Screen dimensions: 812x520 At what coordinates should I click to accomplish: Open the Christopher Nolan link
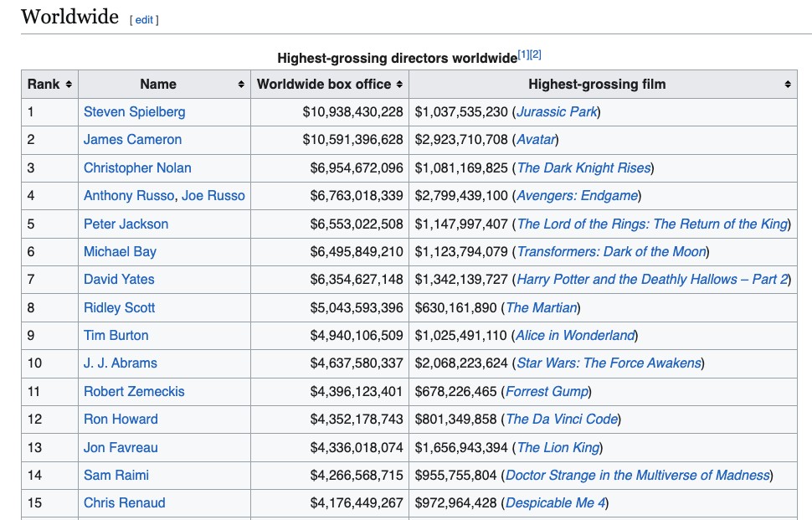[x=138, y=167]
